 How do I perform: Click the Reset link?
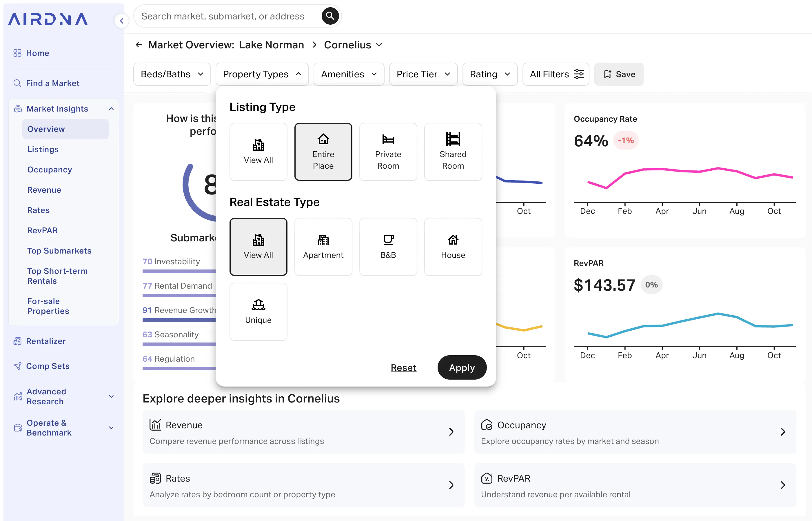tap(403, 367)
